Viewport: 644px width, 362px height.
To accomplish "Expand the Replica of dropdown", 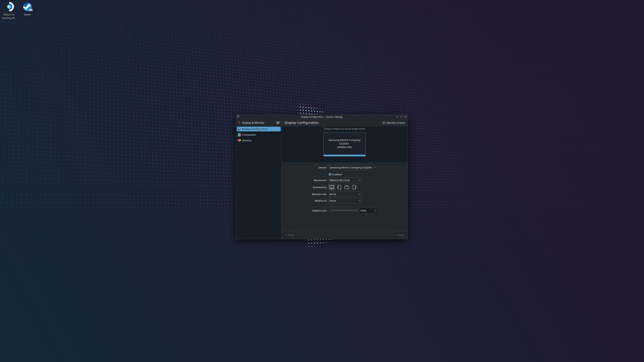I will 345,201.
